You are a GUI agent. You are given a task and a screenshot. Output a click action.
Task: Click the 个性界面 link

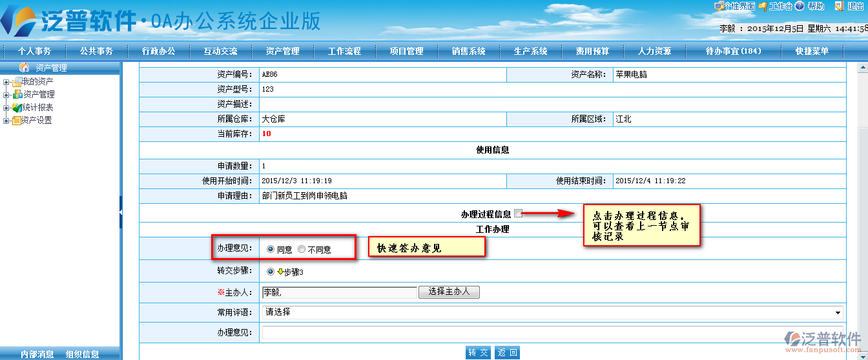pos(739,6)
